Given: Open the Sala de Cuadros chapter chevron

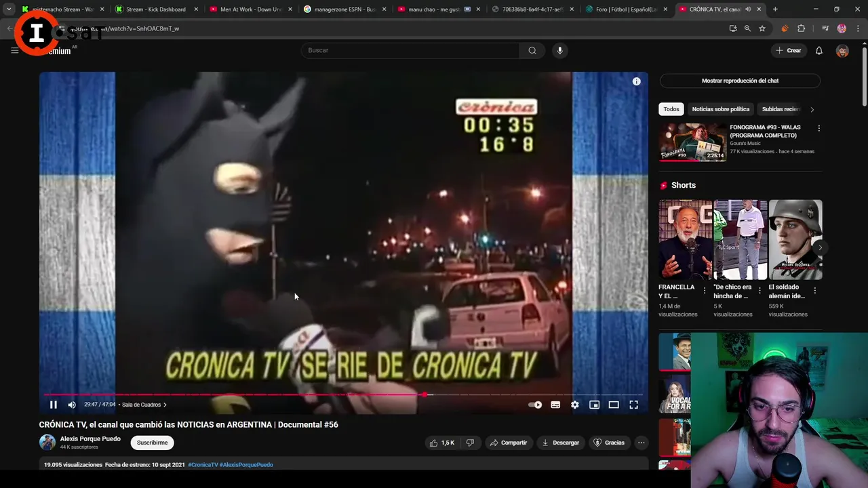Looking at the screenshot, I should (165, 405).
